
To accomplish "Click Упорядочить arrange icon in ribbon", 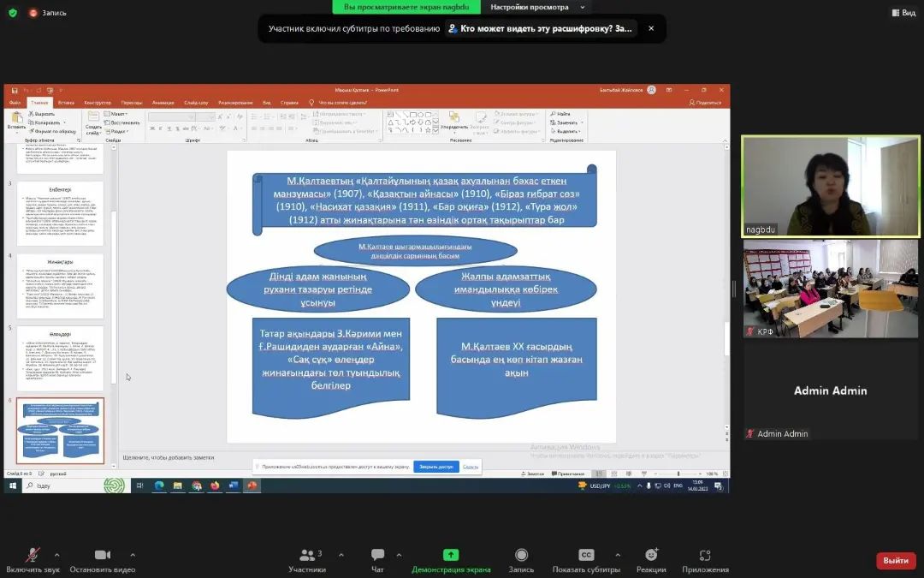I will [x=453, y=122].
